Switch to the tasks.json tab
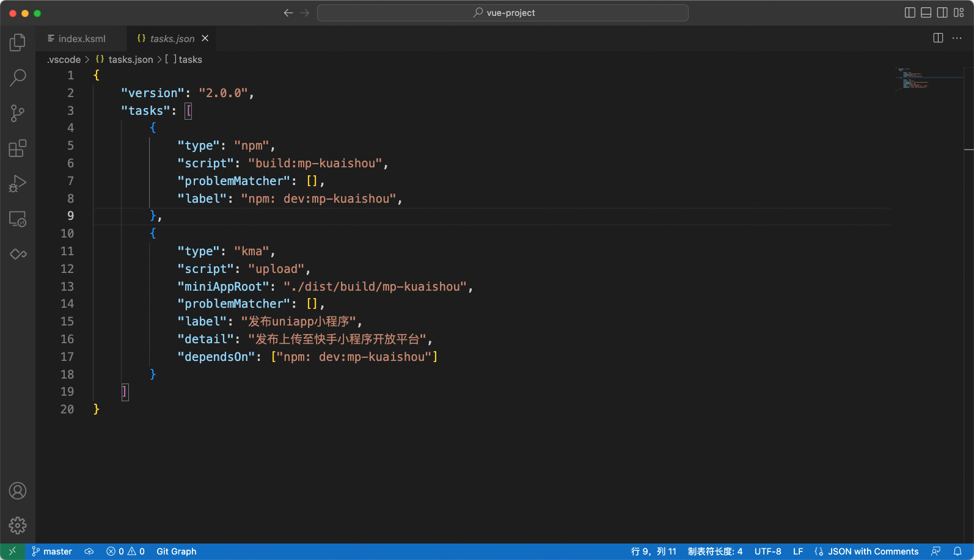 click(172, 38)
